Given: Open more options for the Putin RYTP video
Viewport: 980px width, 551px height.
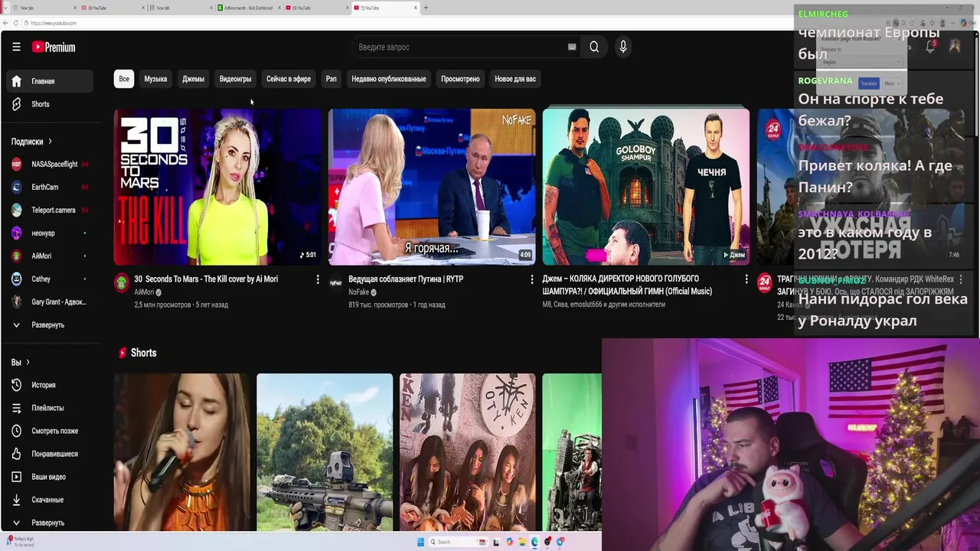Looking at the screenshot, I should [x=532, y=280].
